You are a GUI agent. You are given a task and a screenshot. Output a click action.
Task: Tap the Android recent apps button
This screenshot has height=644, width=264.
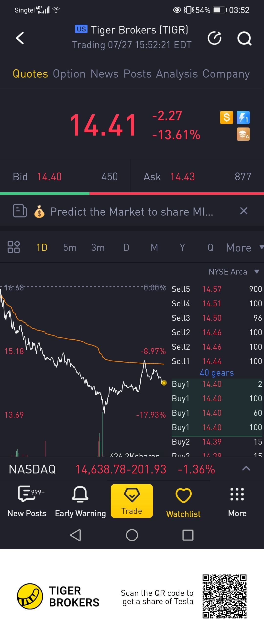[188, 535]
